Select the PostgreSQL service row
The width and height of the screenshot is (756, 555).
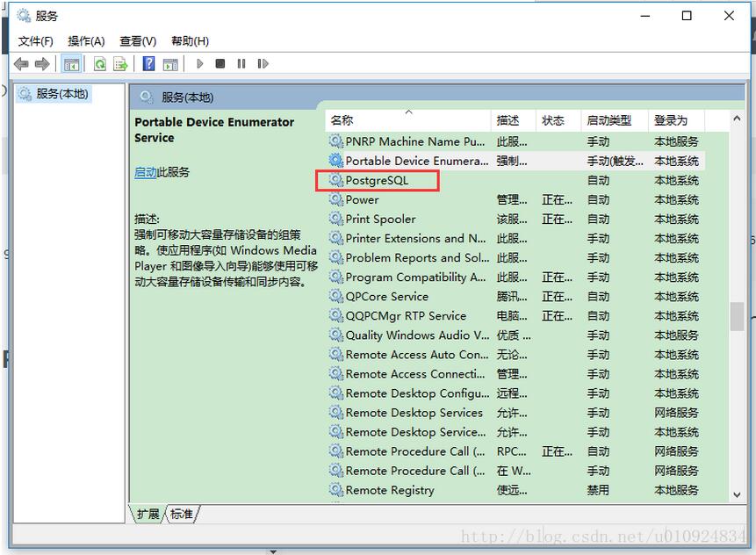(377, 181)
